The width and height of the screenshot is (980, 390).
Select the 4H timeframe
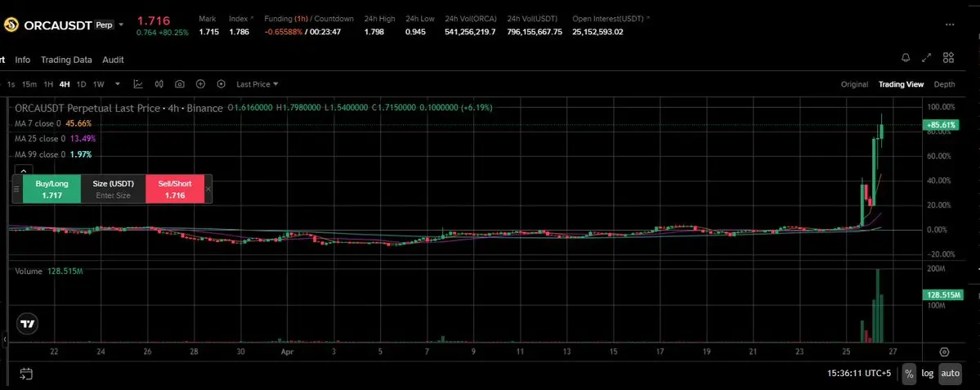click(65, 84)
